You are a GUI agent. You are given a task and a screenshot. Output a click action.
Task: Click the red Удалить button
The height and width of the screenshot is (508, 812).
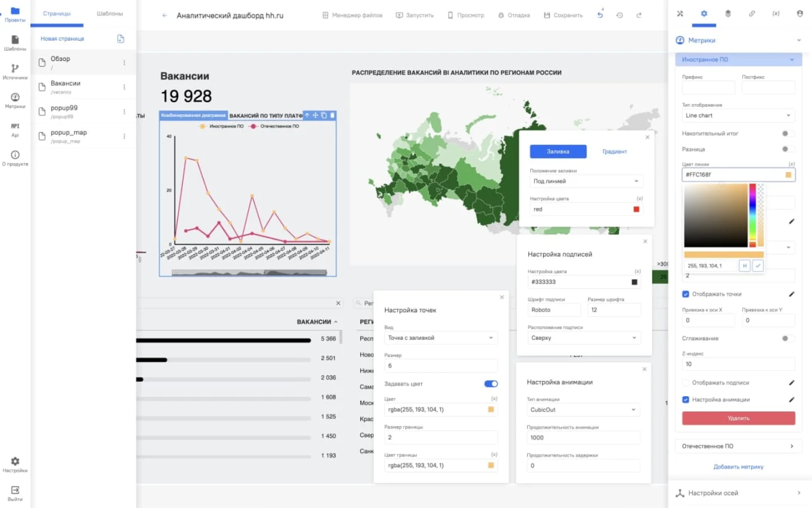[738, 418]
